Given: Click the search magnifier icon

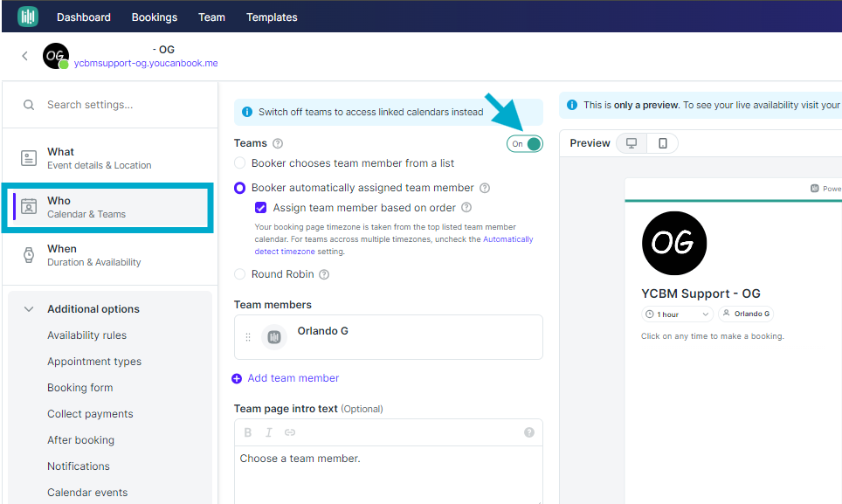Looking at the screenshot, I should [x=29, y=105].
